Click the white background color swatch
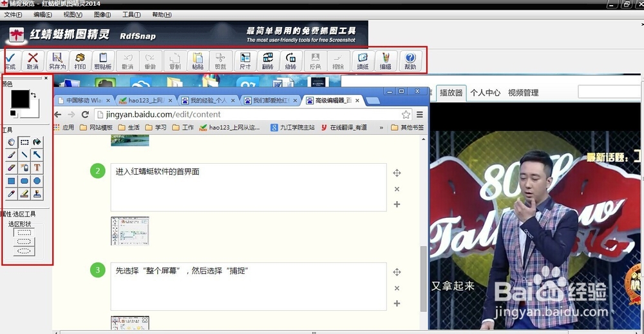The image size is (644, 334). 35,111
